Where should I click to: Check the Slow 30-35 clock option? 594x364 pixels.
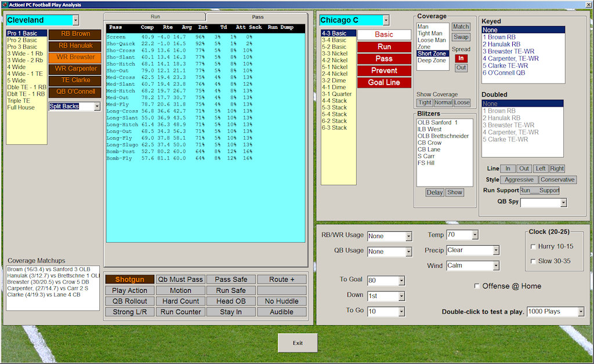pos(533,261)
